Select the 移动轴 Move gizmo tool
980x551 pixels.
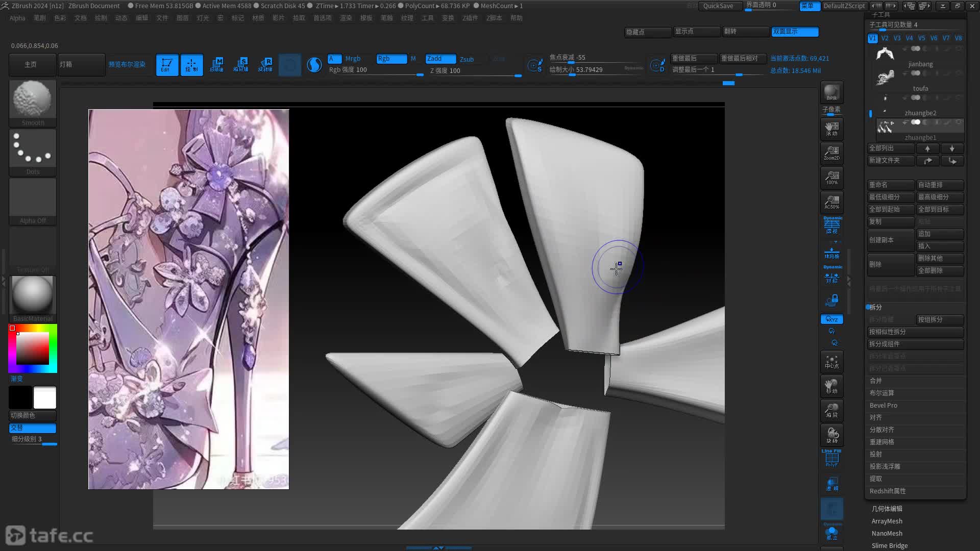pos(216,65)
